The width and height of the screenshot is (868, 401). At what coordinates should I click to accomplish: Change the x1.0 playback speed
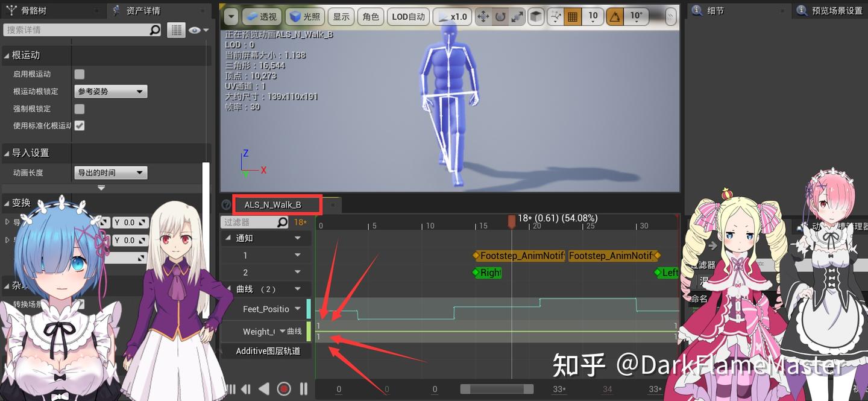pos(452,17)
